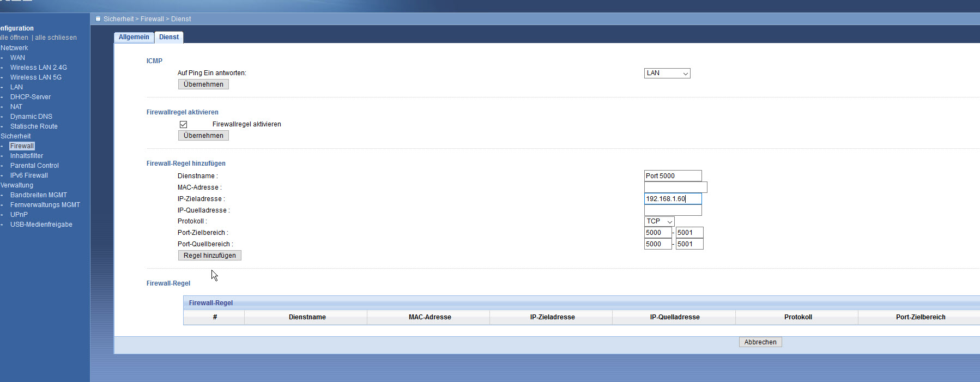
Task: Select Firewall in the sidebar
Action: (22, 146)
